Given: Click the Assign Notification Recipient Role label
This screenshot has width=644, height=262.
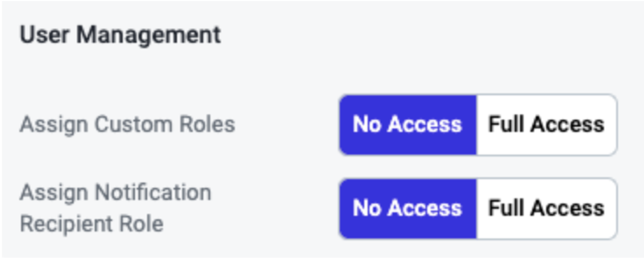Looking at the screenshot, I should (115, 208).
